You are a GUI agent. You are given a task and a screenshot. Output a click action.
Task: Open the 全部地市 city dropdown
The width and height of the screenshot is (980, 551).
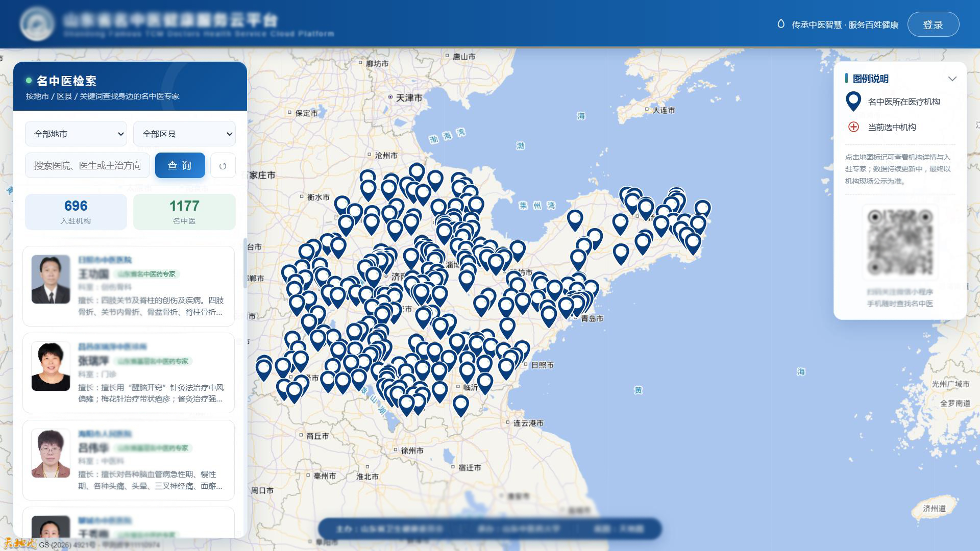[76, 134]
